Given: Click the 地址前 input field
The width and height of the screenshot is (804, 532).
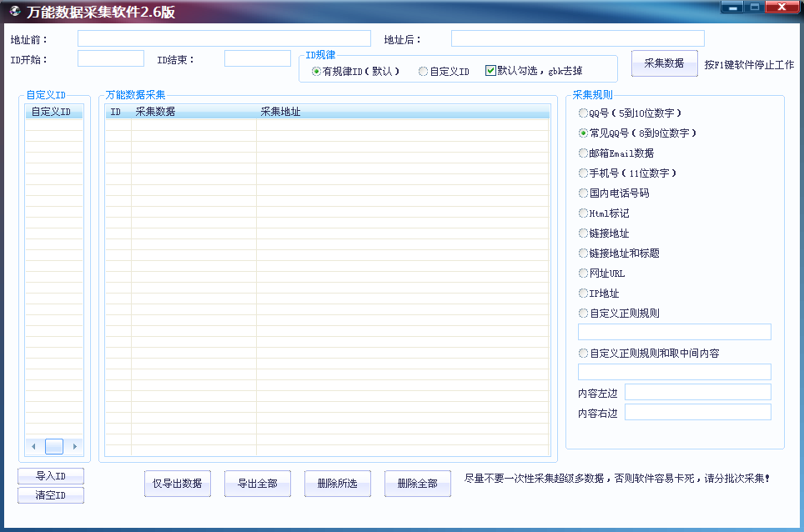Looking at the screenshot, I should pos(224,38).
